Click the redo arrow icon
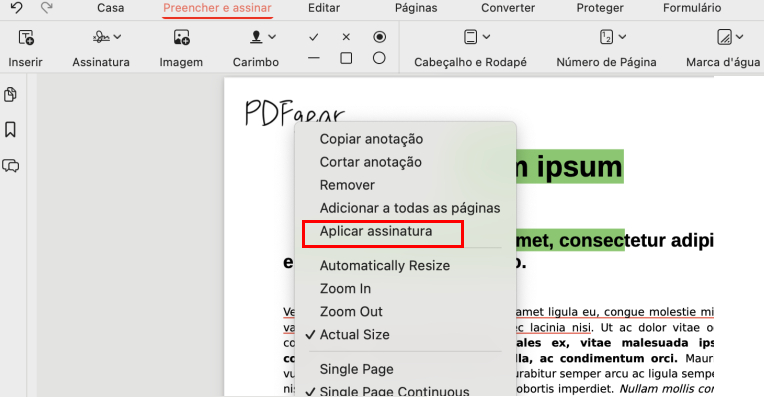 47,8
